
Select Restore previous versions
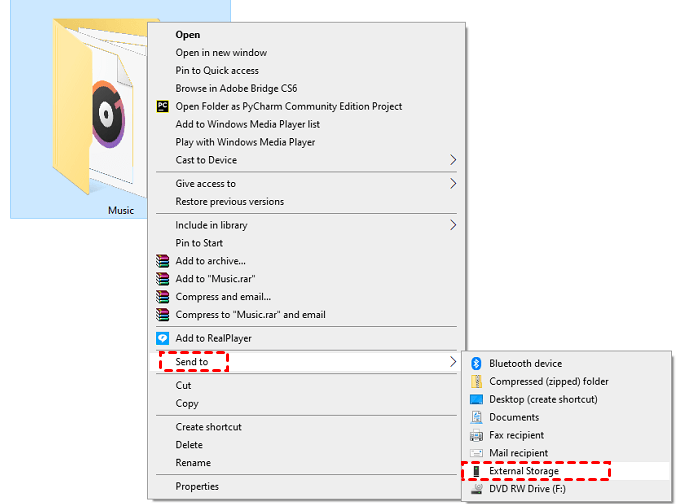pyautogui.click(x=306, y=202)
